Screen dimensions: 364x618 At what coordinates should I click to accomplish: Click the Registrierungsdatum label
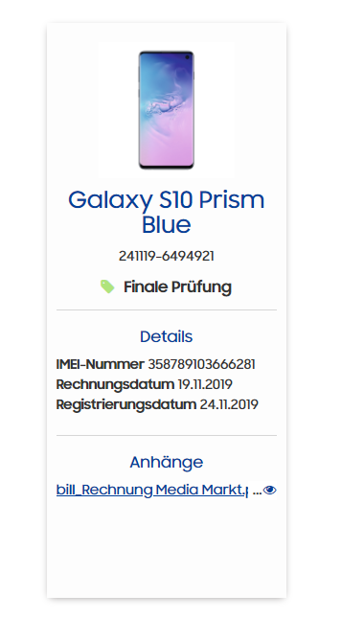126,404
